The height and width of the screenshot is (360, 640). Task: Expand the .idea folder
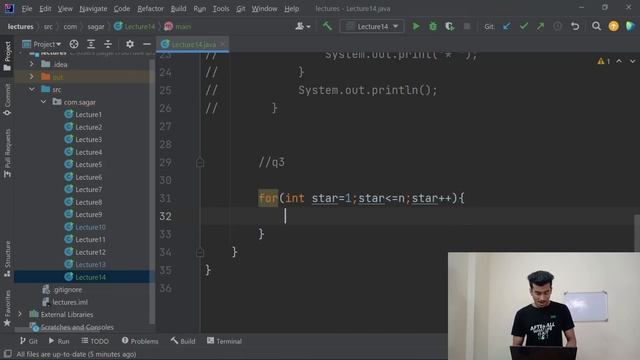31,64
